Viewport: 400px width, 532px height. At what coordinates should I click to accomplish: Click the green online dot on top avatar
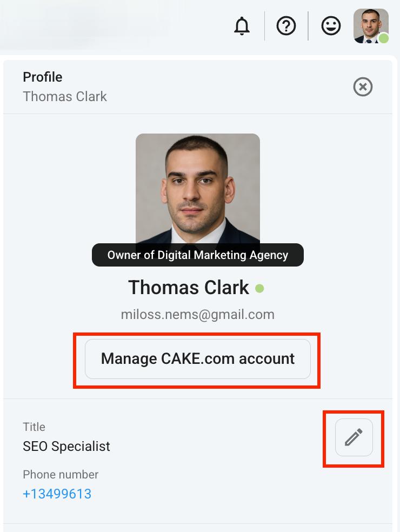[x=383, y=38]
